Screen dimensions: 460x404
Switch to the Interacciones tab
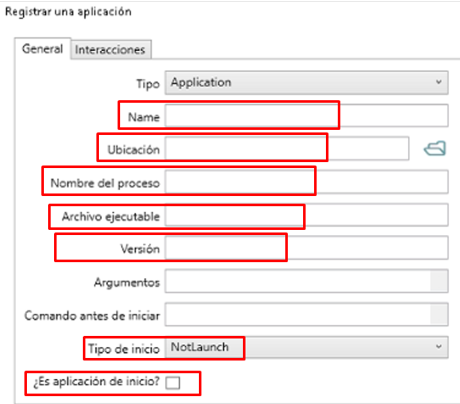click(x=111, y=49)
